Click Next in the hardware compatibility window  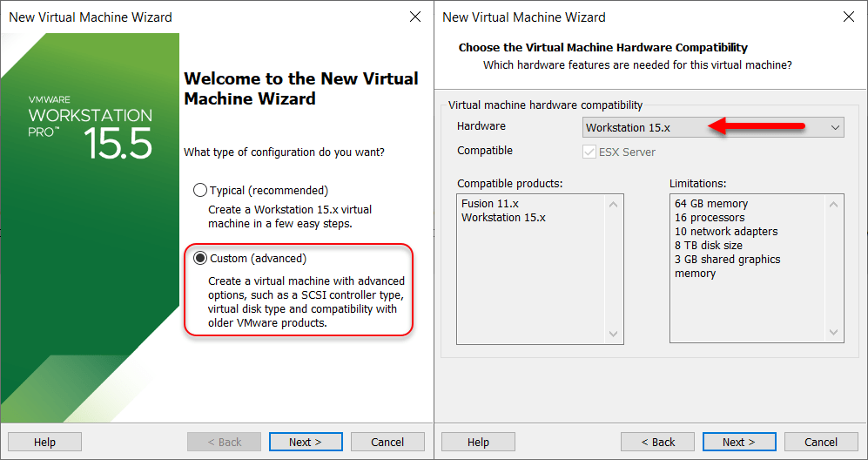pos(739,442)
